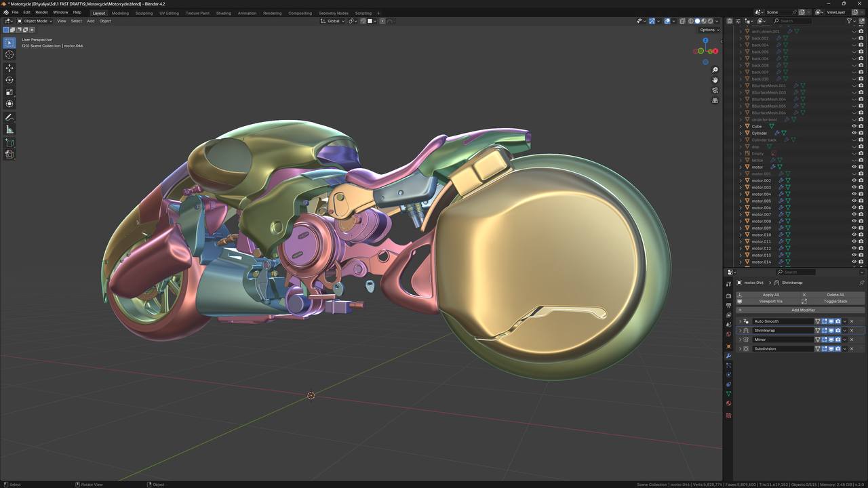This screenshot has width=868, height=488.
Task: Open the Texture properties checker tab
Action: click(728, 415)
